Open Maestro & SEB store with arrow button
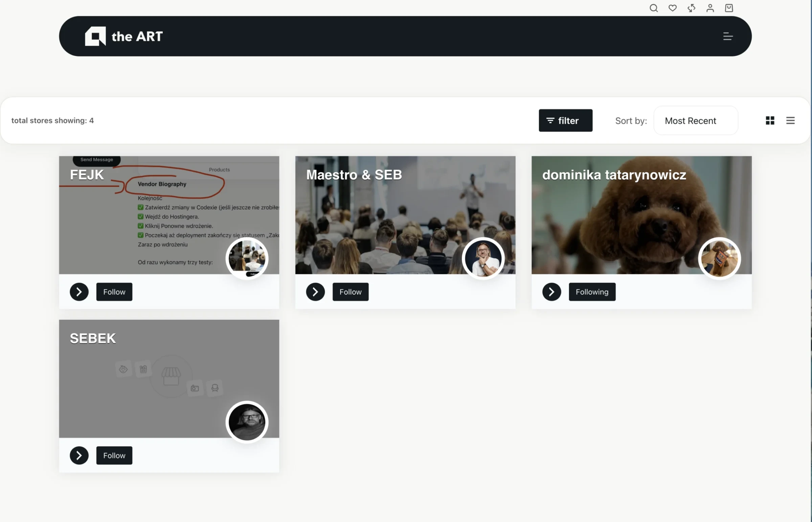This screenshot has height=522, width=812. point(315,292)
